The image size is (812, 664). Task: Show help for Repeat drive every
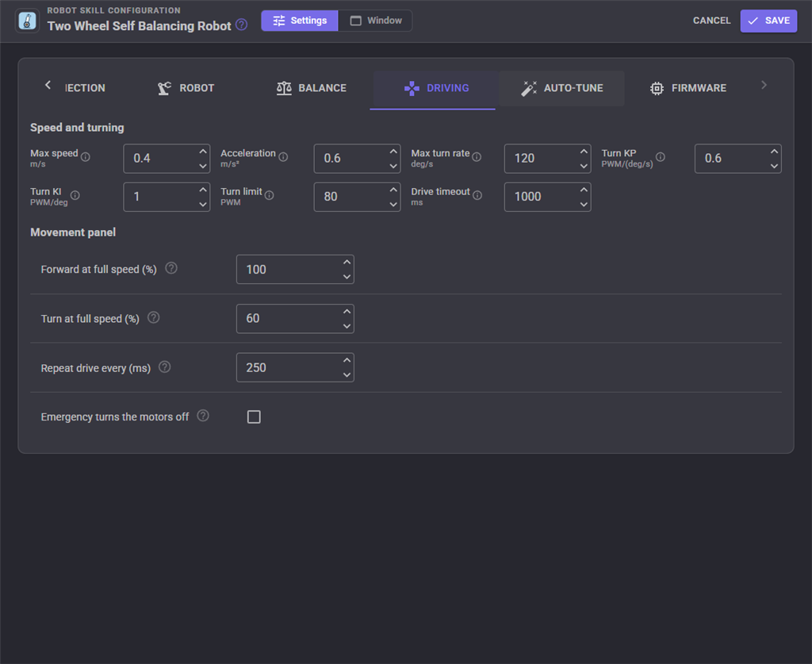164,367
